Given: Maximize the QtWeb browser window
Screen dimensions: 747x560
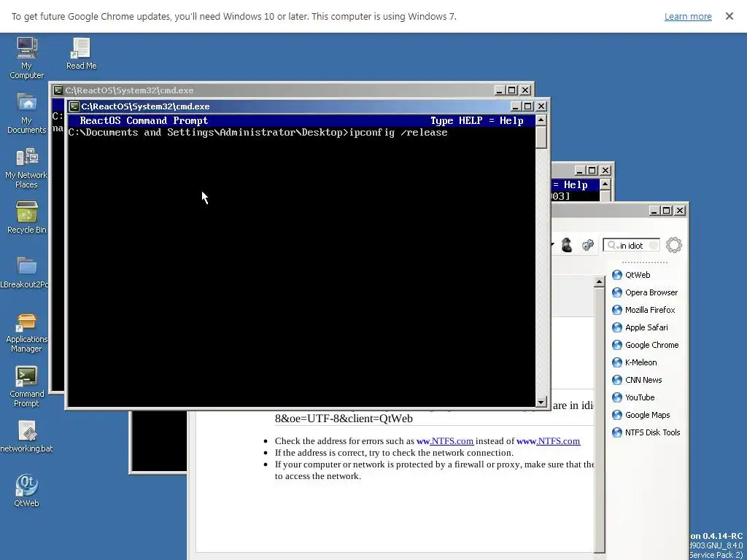Looking at the screenshot, I should [667, 211].
